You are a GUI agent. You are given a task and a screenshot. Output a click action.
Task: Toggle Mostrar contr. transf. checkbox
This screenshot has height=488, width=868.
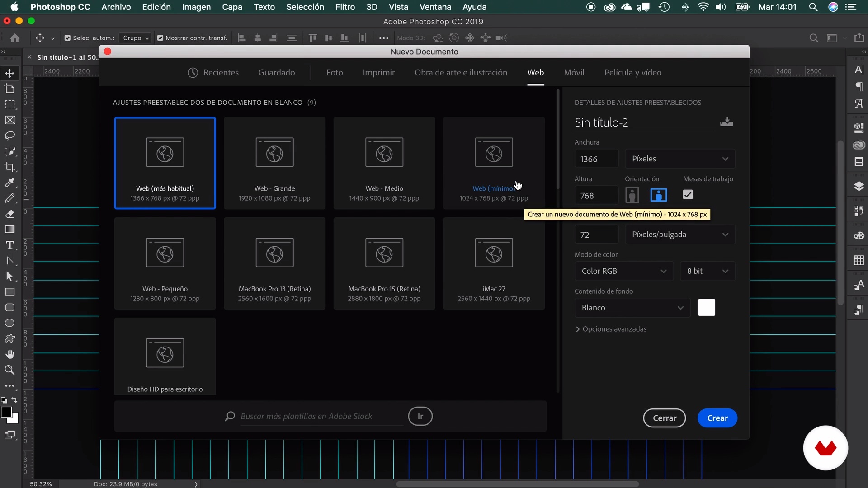(x=160, y=38)
